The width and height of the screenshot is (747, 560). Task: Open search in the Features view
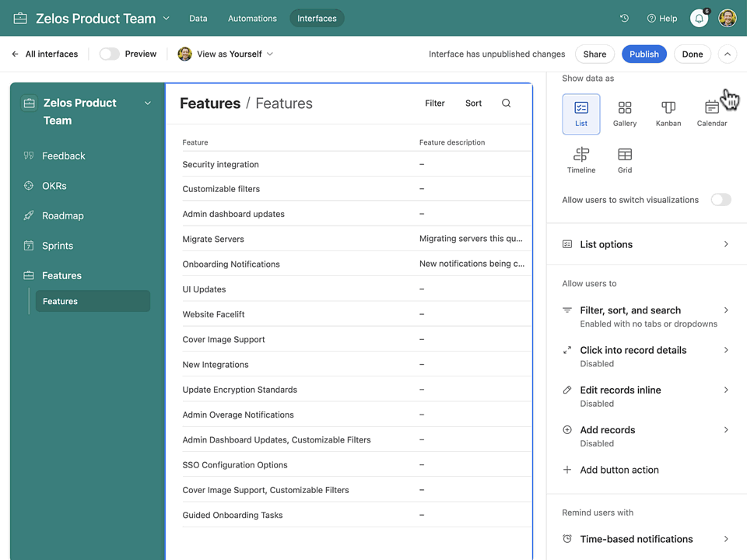[506, 103]
